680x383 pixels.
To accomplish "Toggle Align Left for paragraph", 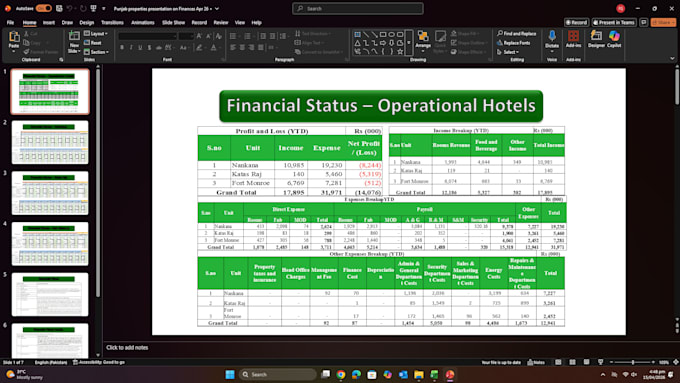I will 233,47.
